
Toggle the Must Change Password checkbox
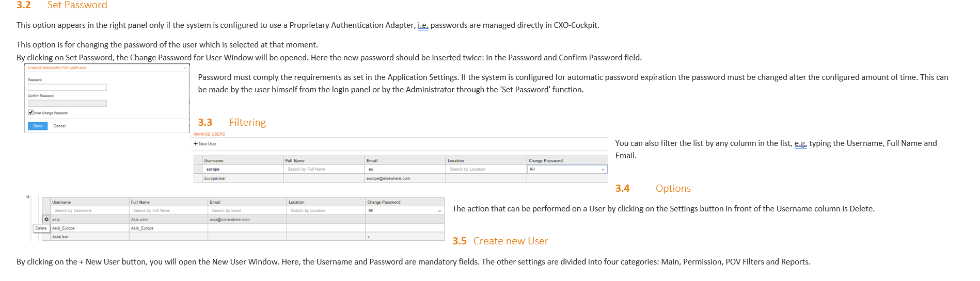(x=31, y=112)
